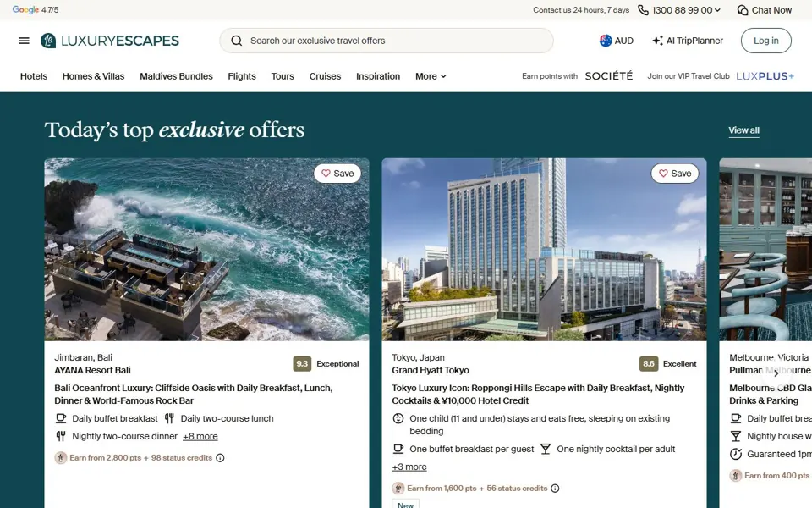This screenshot has width=812, height=508.
Task: Click the Melbourne, Victoria location text
Action: (x=769, y=357)
